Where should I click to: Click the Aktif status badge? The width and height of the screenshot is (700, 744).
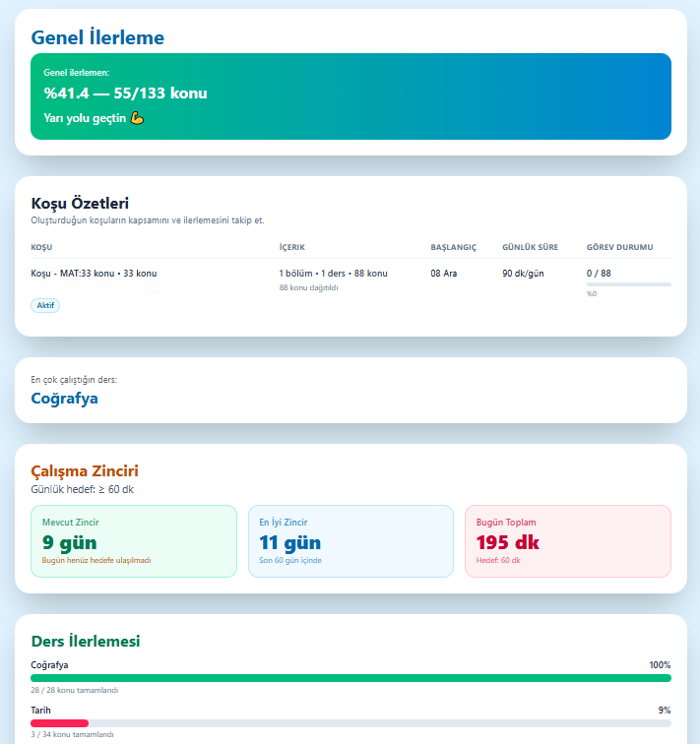click(x=45, y=305)
